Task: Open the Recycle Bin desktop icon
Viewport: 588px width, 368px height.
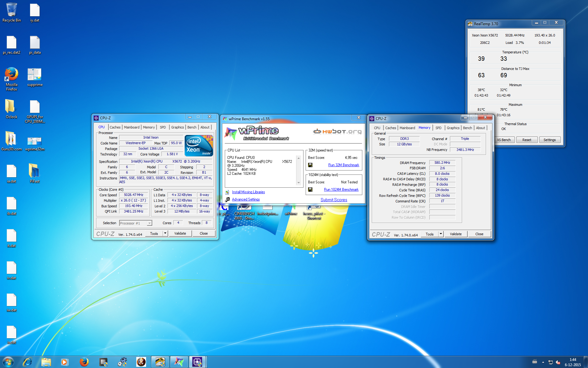Action: 12,12
